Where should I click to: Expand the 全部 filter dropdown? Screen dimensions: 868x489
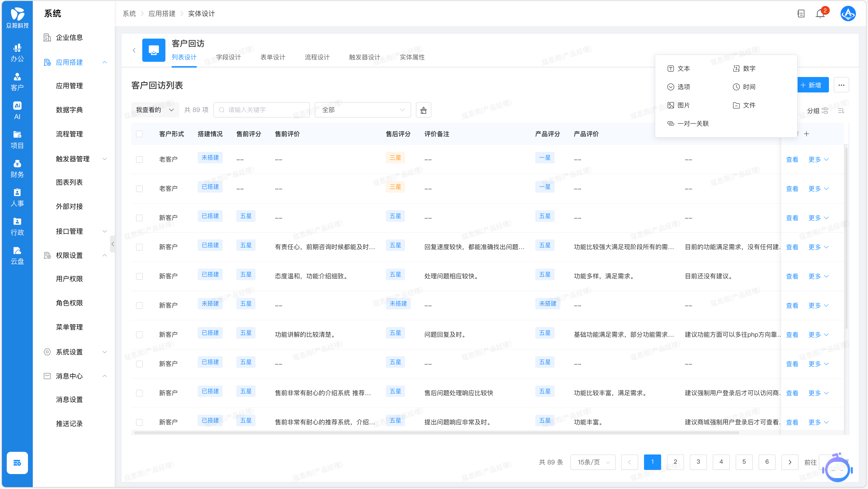pyautogui.click(x=363, y=110)
